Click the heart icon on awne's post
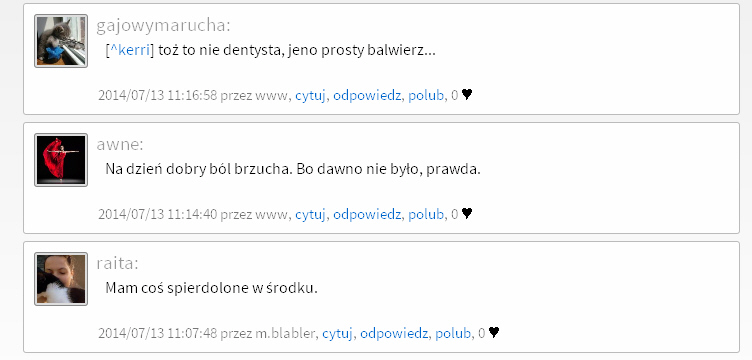 pyautogui.click(x=467, y=214)
